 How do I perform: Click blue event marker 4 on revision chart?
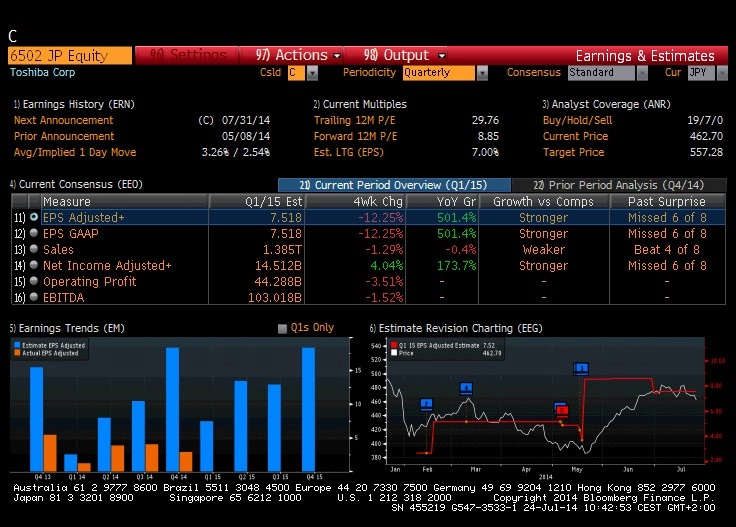tap(466, 388)
